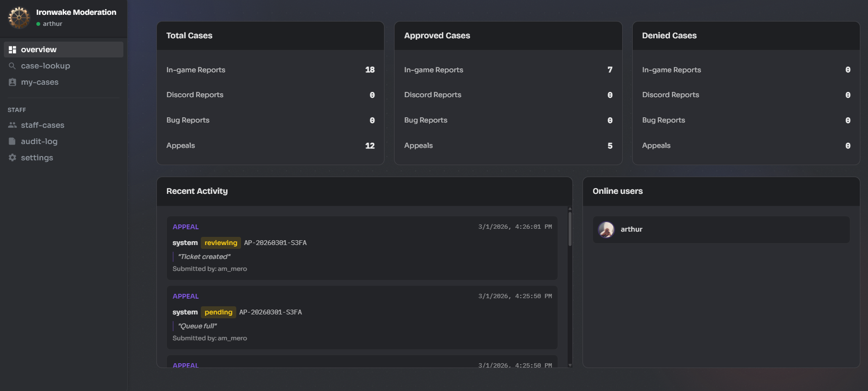The height and width of the screenshot is (391, 868).
Task: Select Discord Reports row in Denied Cases
Action: tap(746, 95)
